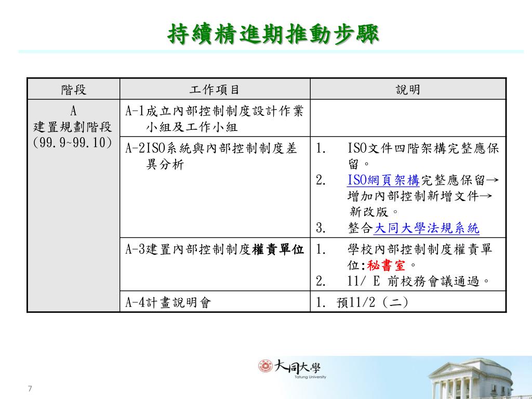Click the A-2ISO系統與內部控制制度差異分析 cell
This screenshot has height=399, width=532.
click(x=215, y=187)
